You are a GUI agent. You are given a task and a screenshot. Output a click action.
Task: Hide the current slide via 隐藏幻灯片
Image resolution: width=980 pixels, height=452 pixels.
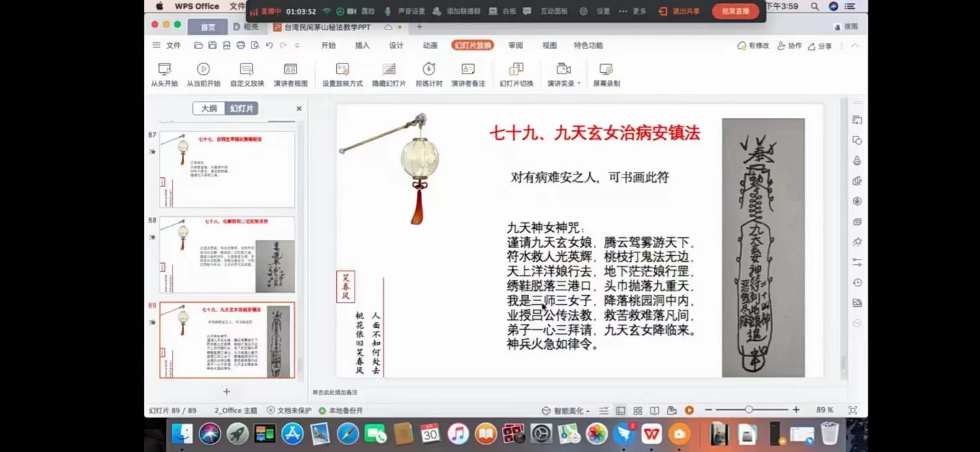click(389, 74)
